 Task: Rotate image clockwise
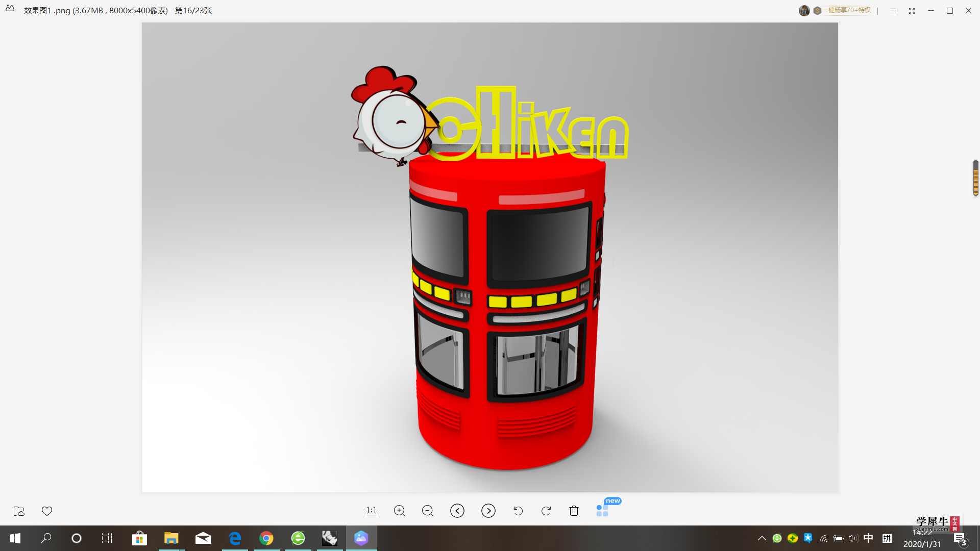(546, 511)
